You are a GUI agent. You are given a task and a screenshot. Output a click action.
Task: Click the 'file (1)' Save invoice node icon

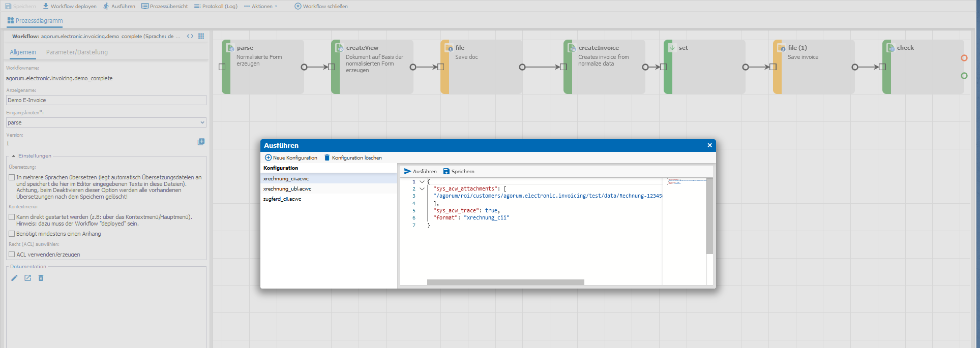(782, 48)
